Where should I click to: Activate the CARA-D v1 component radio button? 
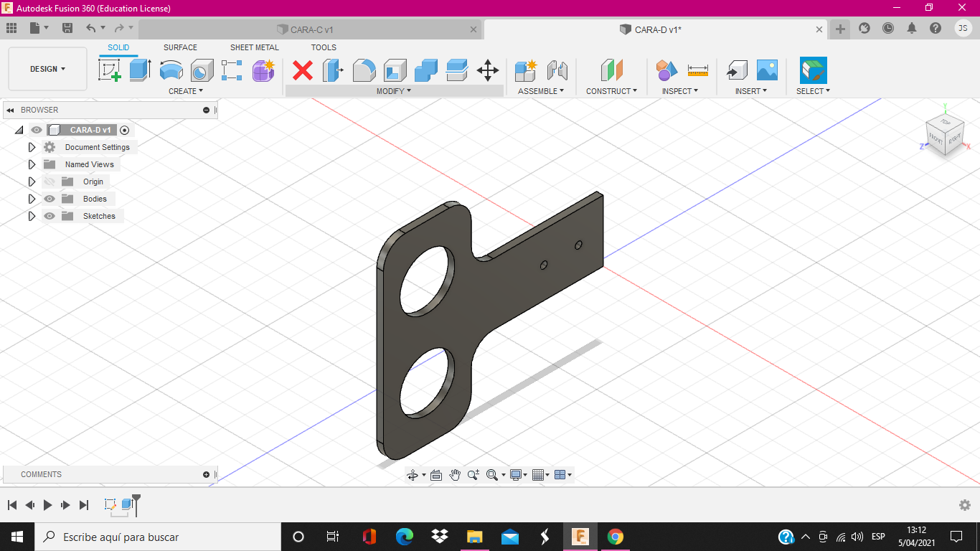pyautogui.click(x=125, y=130)
